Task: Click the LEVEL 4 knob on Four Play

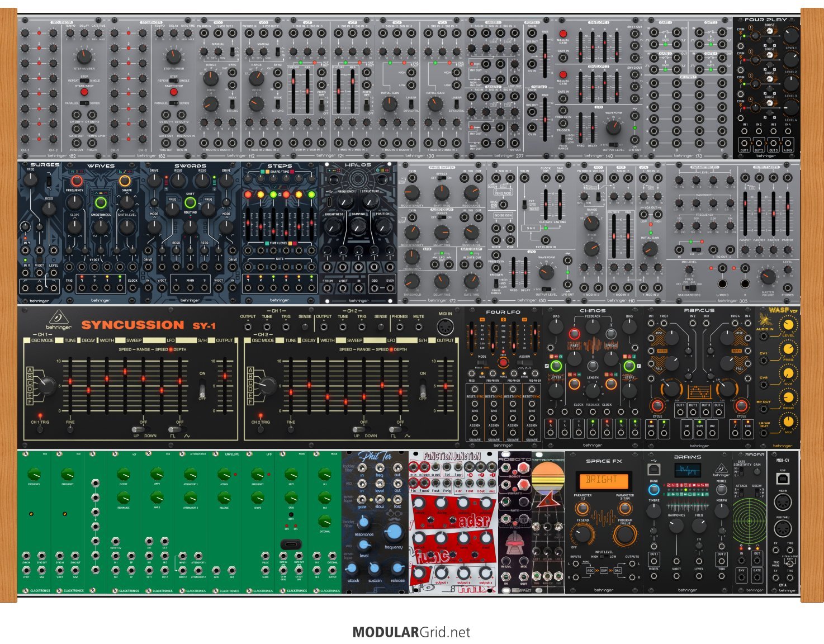Action: tap(790, 108)
